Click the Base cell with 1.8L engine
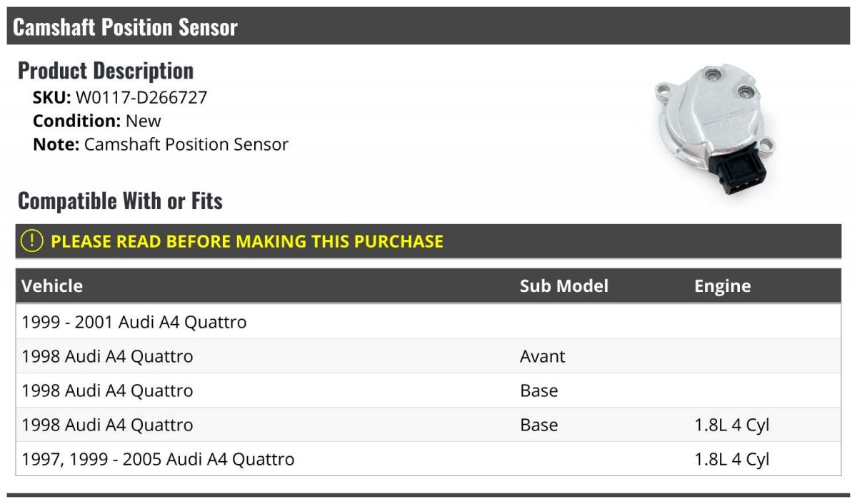 (x=539, y=425)
